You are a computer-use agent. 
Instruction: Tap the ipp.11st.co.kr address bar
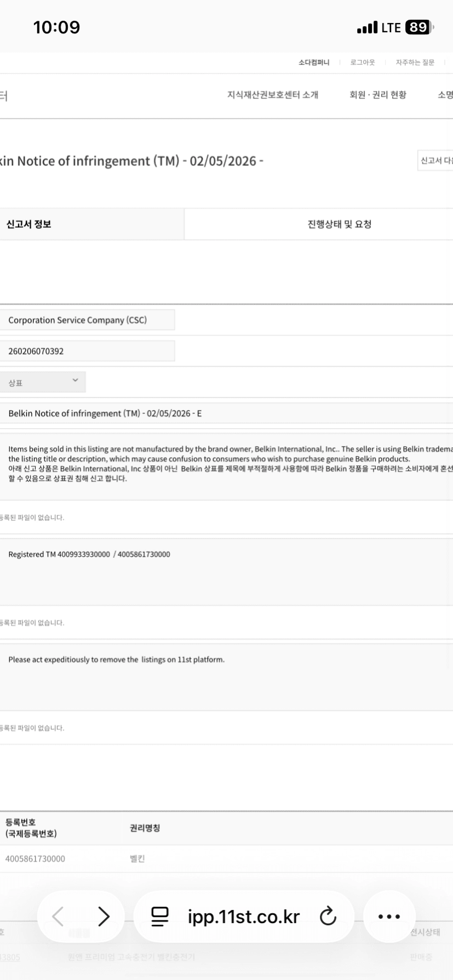[x=244, y=916]
